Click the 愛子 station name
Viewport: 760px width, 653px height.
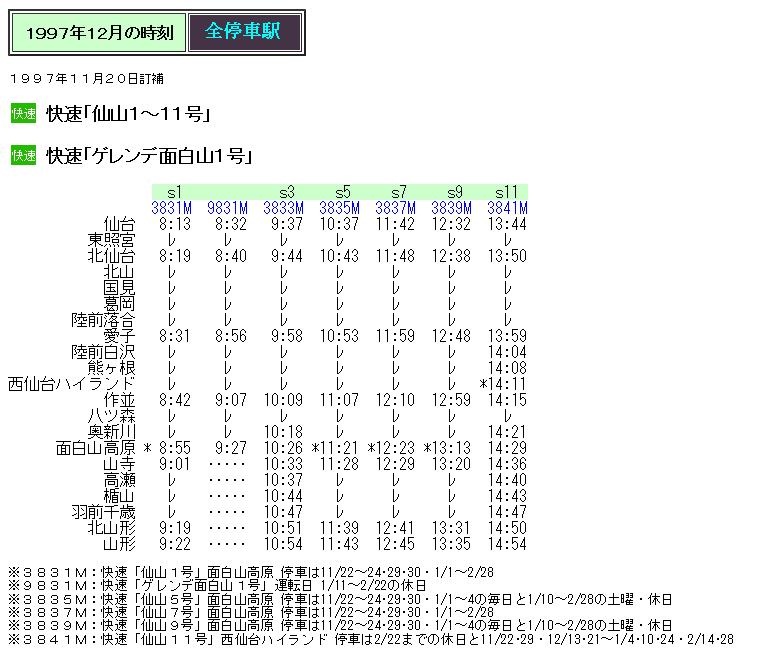[x=119, y=336]
